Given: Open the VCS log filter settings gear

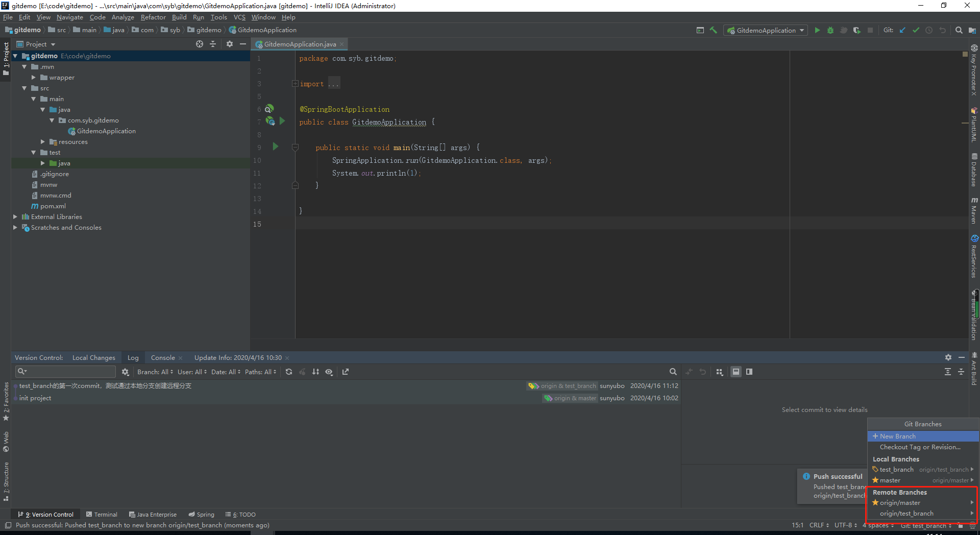Looking at the screenshot, I should [125, 372].
